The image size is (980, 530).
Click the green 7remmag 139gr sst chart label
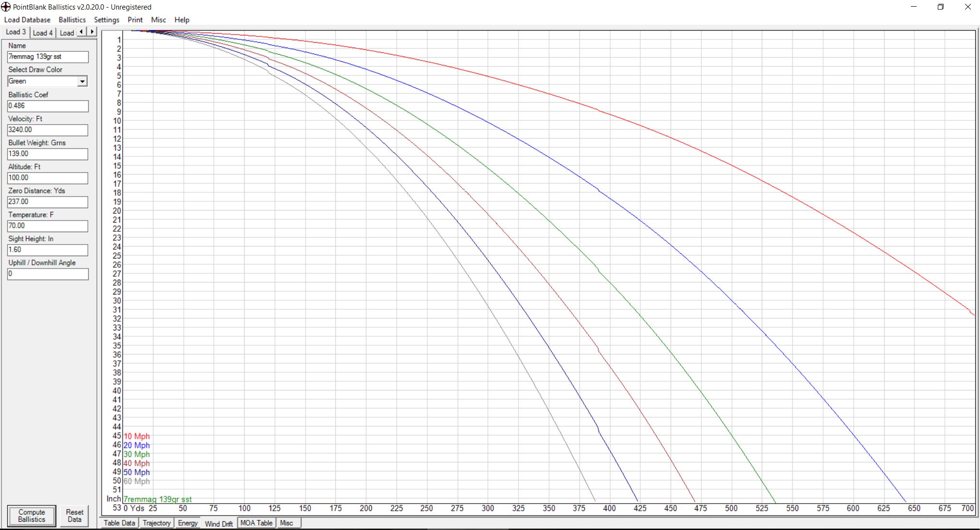(157, 499)
